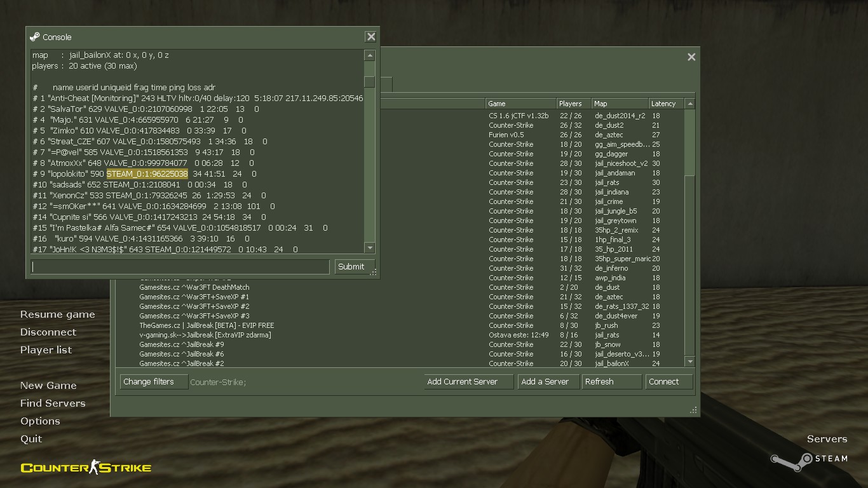
Task: Click Add Current Server button
Action: click(469, 382)
